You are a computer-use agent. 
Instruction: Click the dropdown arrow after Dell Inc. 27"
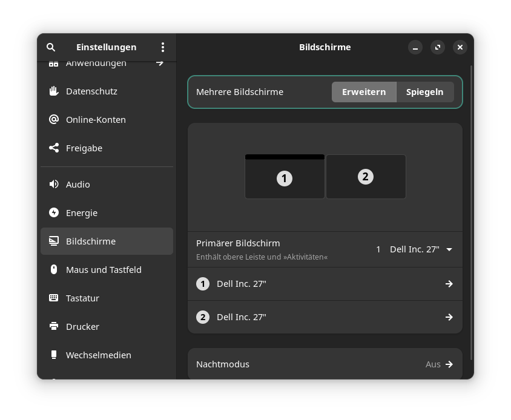(x=449, y=249)
